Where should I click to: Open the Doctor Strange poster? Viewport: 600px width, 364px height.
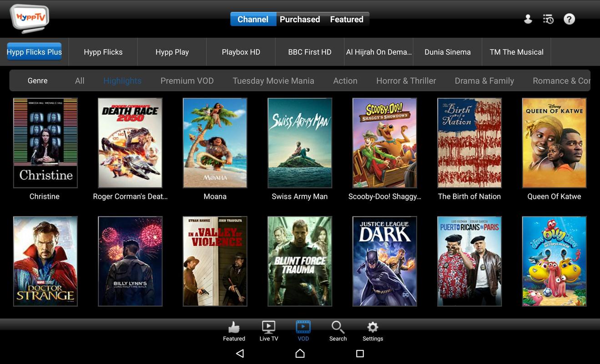45,261
